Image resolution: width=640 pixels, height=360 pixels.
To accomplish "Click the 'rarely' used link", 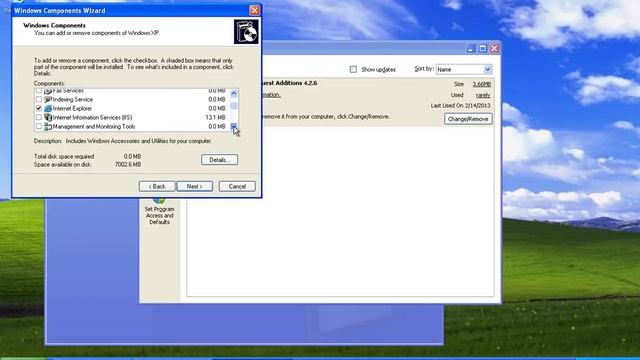I will [x=483, y=95].
